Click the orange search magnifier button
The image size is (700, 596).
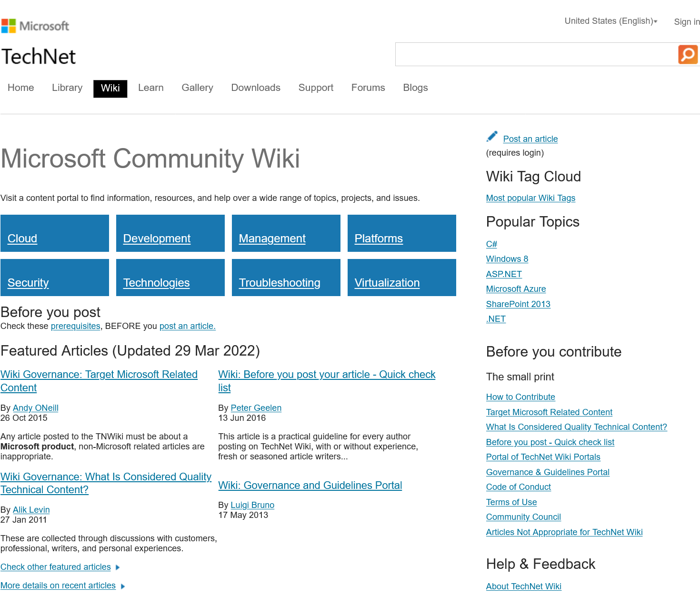pos(688,54)
